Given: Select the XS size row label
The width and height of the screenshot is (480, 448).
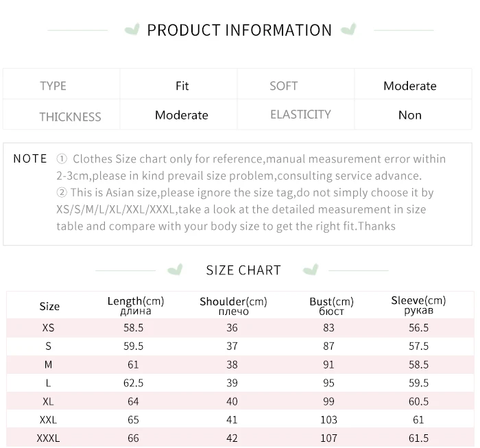Looking at the screenshot, I should [x=48, y=328].
